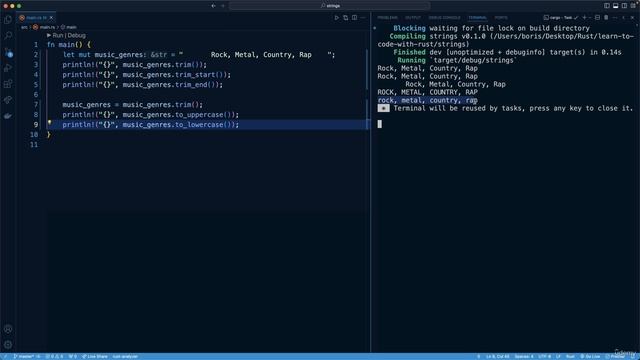Screen dimensions: 640x360
Task: Switch to the Ports tab
Action: pos(501,18)
